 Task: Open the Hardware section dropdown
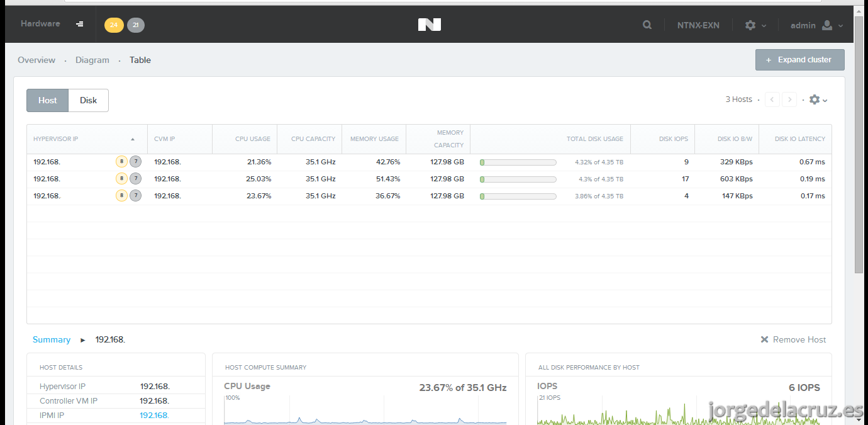tap(40, 23)
